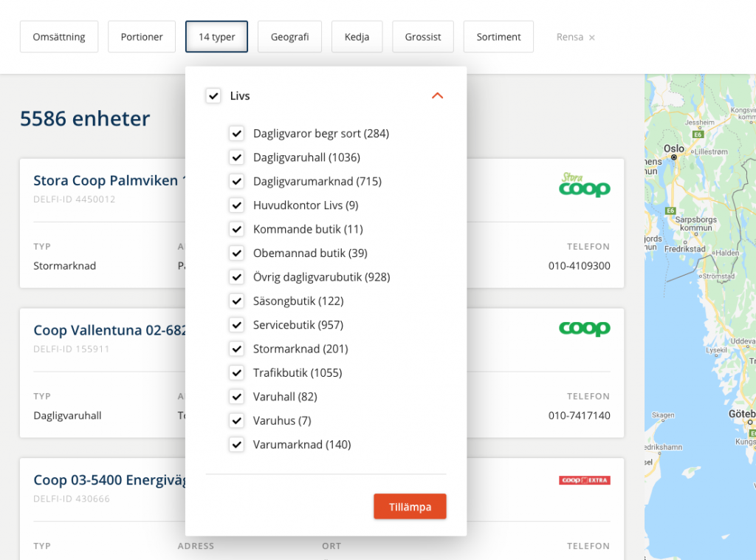
Task: Click Jessheim on the map
Action: tap(700, 123)
